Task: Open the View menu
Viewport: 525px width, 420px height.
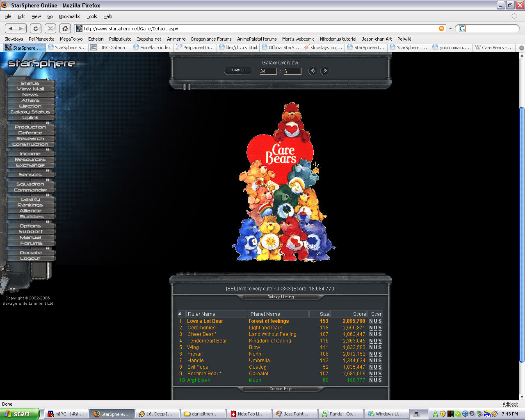Action: (x=36, y=16)
